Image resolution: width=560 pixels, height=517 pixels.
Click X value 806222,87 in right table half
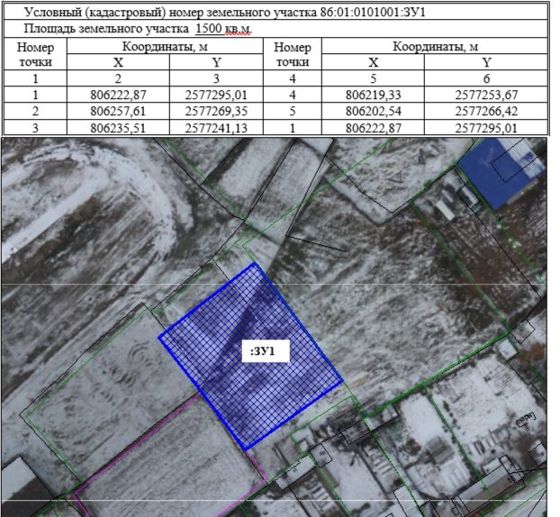click(373, 128)
